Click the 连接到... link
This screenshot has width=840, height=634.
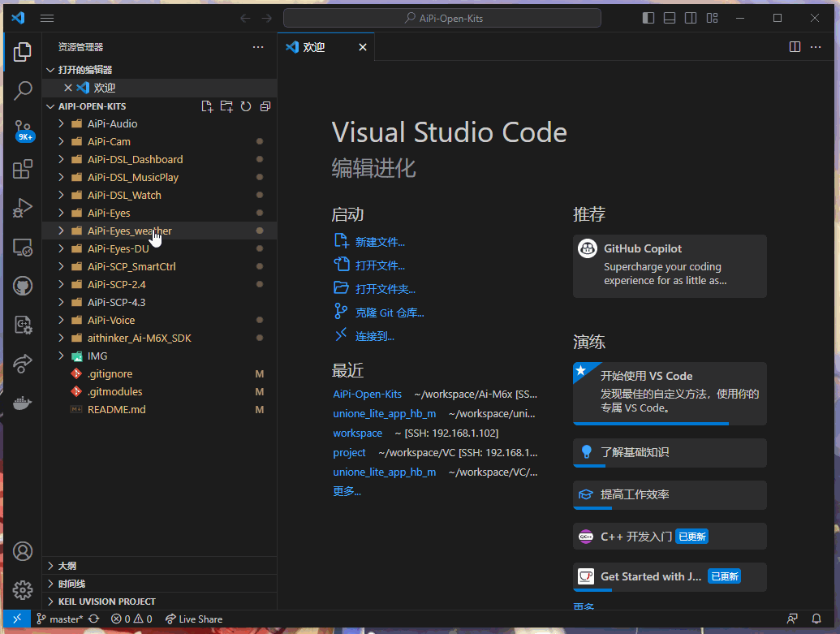pyautogui.click(x=374, y=337)
